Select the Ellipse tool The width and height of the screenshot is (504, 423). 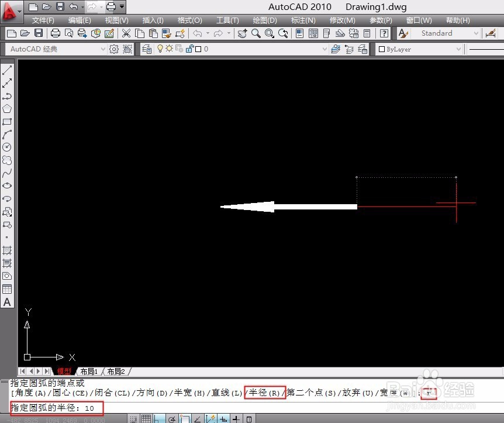pos(7,186)
